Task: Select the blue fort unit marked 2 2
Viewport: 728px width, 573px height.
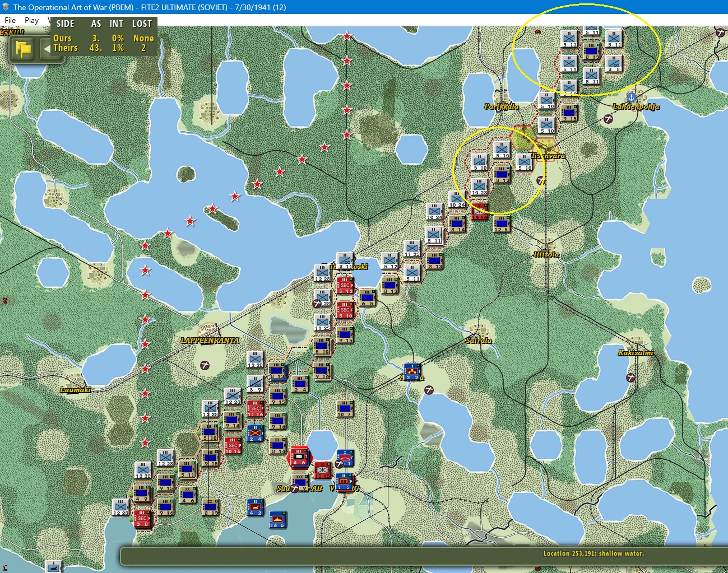Action: tap(412, 371)
